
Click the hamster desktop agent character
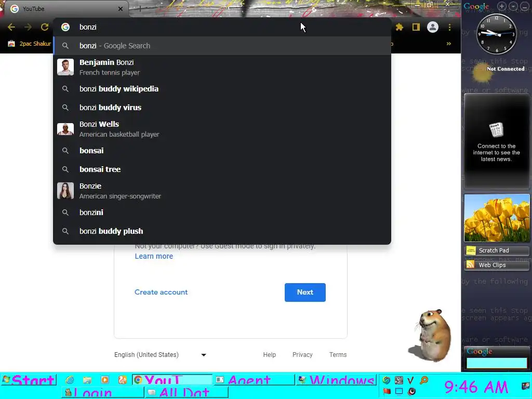pyautogui.click(x=430, y=335)
